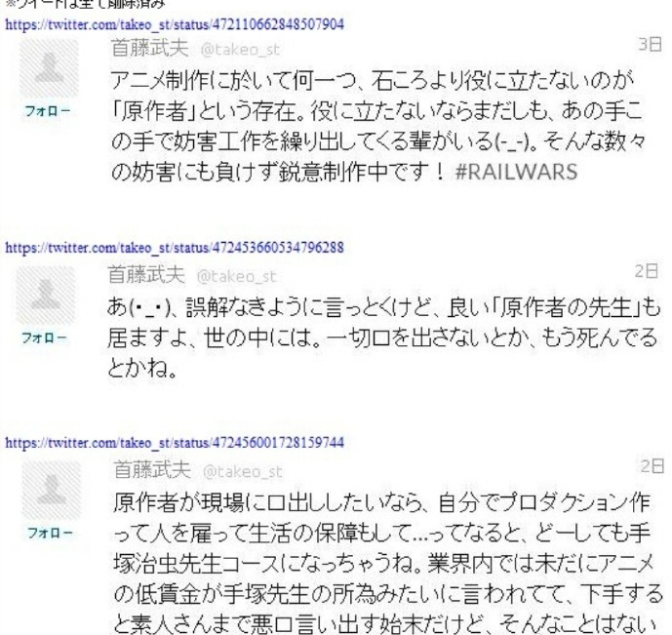Follow the author of the #RAILWARS tweet
This screenshot has height=635, width=672.
tap(48, 111)
